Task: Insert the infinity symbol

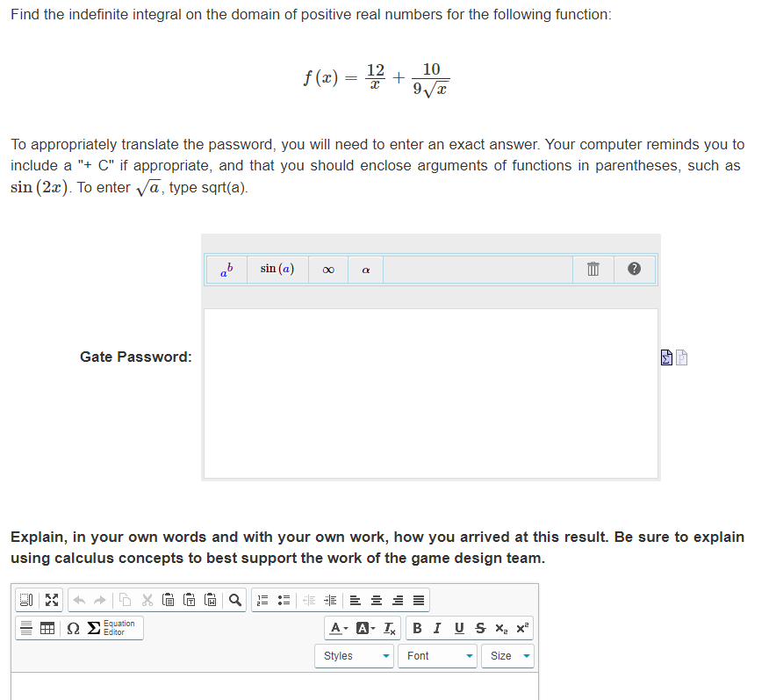Action: point(327,269)
